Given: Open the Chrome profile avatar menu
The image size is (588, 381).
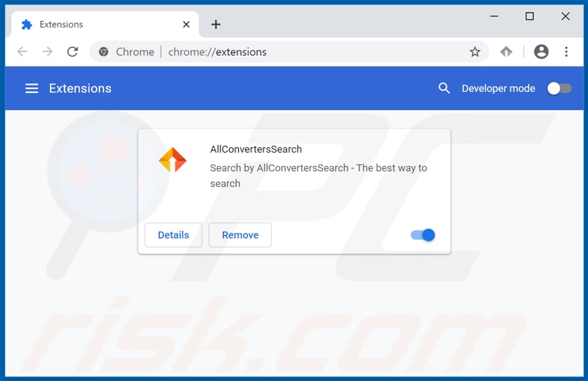Looking at the screenshot, I should click(541, 52).
